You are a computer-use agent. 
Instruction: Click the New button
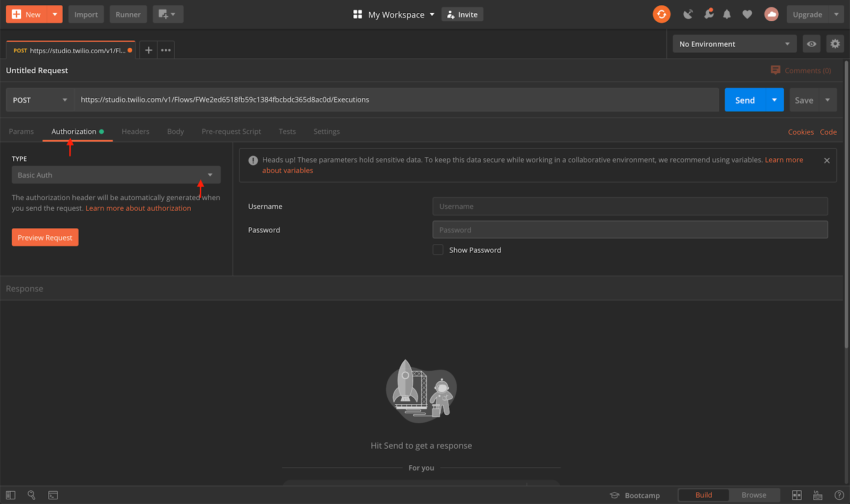tap(27, 14)
